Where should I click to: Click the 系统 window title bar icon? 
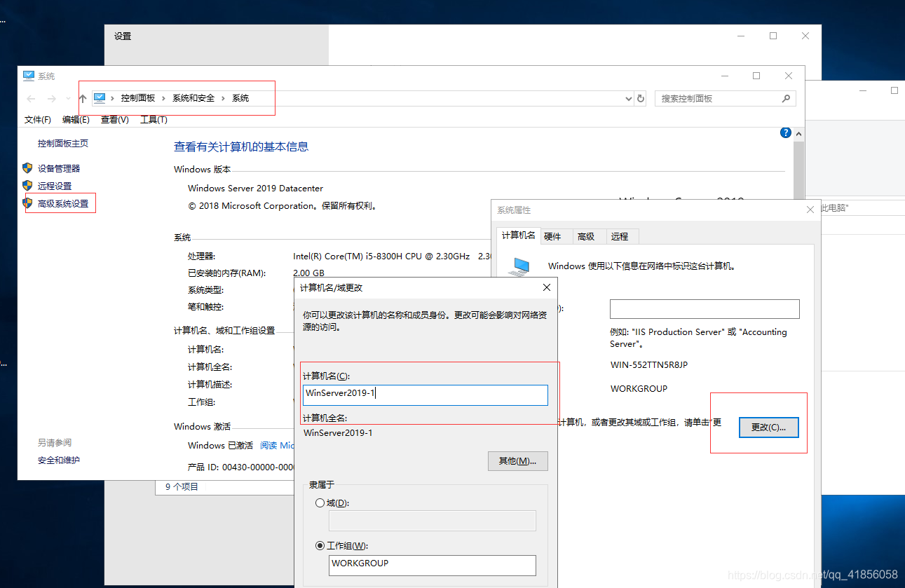[x=28, y=76]
